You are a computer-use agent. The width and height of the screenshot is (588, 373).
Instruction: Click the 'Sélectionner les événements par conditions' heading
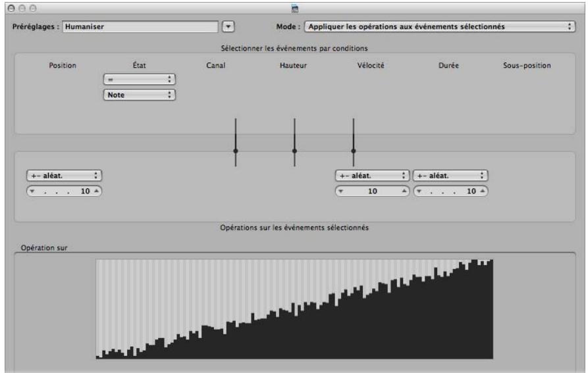pos(294,48)
